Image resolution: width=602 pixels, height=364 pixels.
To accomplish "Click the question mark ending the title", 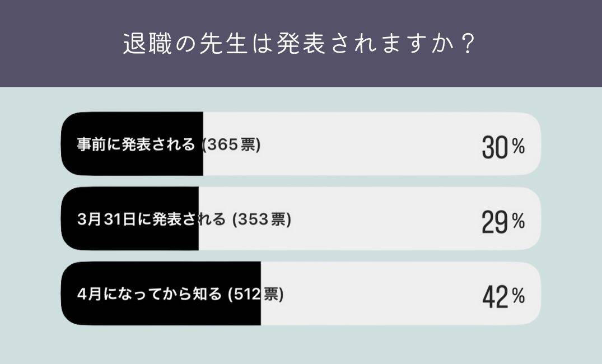I will click(469, 43).
